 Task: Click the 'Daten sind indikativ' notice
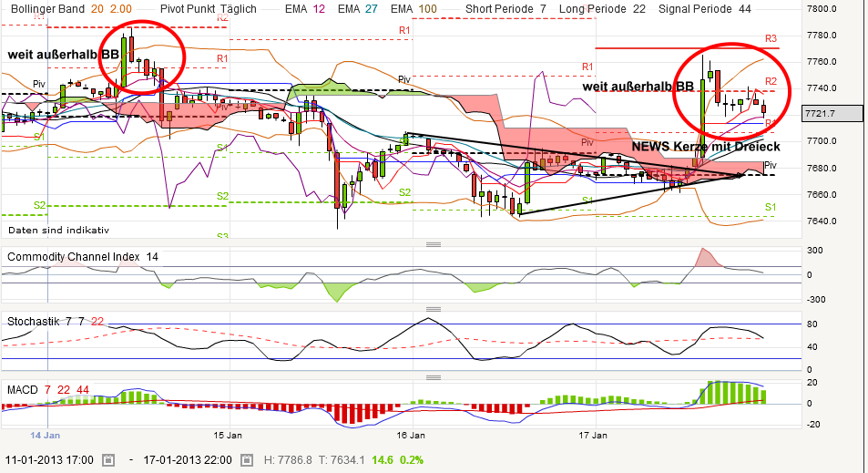click(x=58, y=230)
